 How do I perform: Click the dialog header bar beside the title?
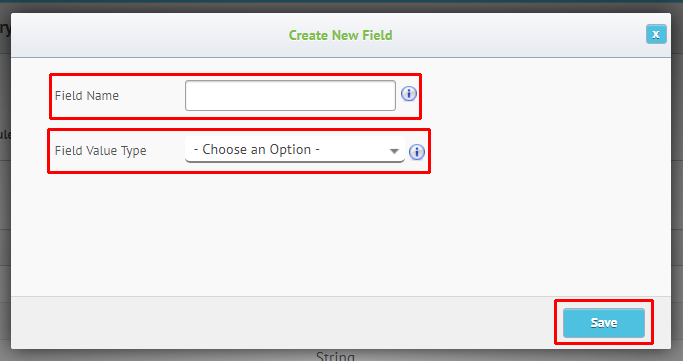(x=501, y=35)
